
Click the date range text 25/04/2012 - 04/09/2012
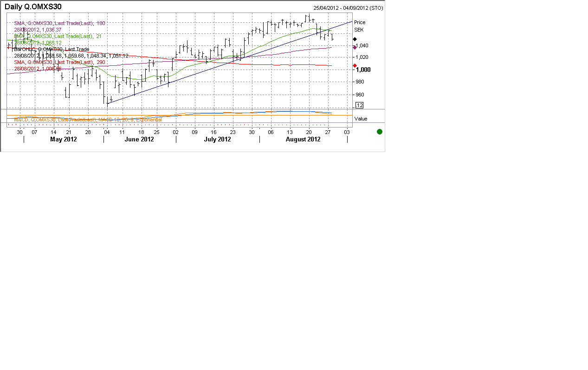[348, 8]
